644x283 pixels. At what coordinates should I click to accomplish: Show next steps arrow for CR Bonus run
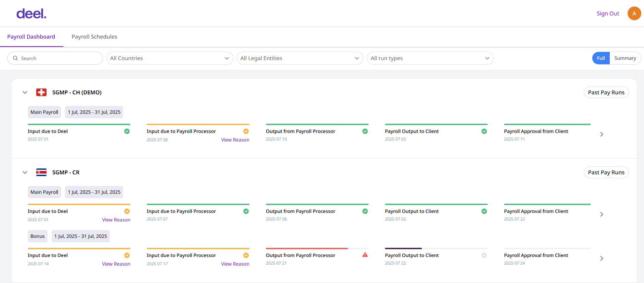tap(602, 258)
